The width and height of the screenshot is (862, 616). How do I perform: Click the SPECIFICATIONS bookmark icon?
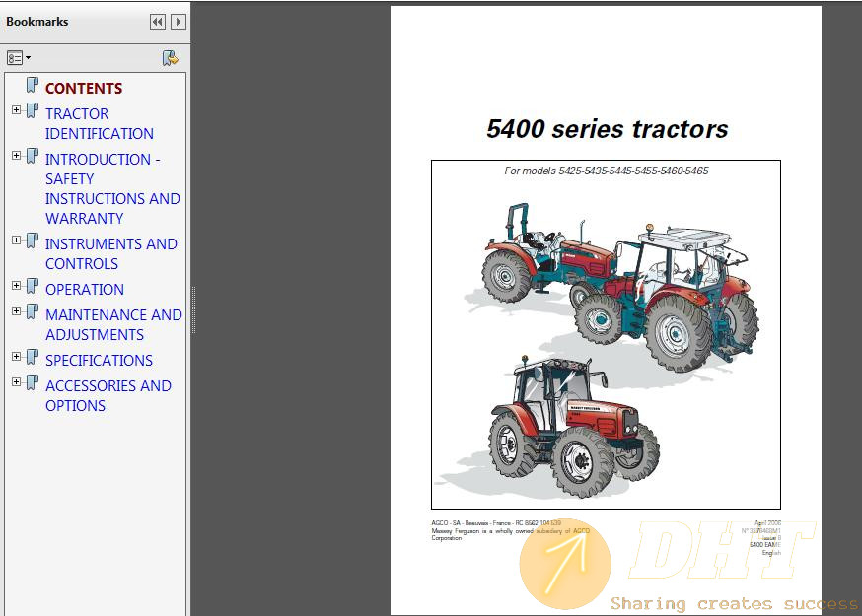[33, 357]
